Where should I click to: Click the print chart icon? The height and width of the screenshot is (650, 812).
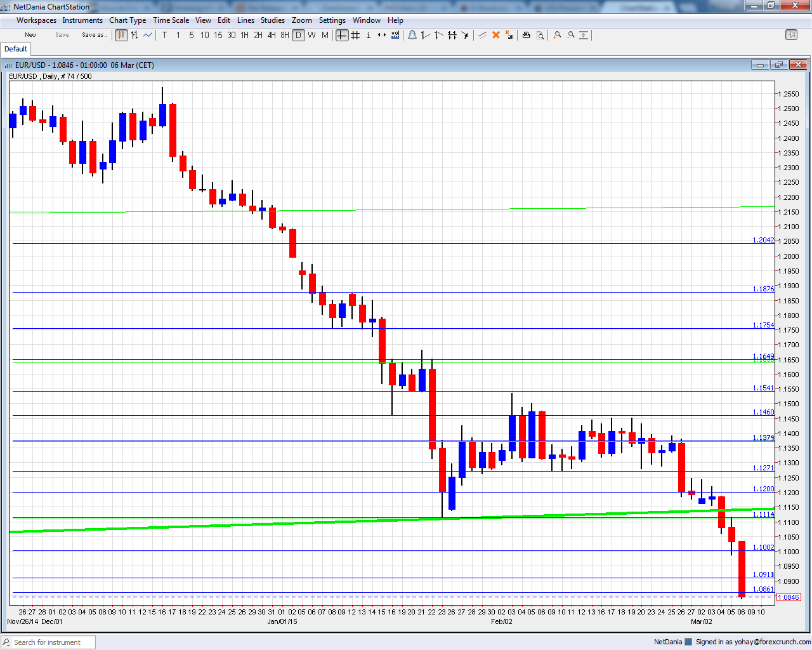(526, 35)
